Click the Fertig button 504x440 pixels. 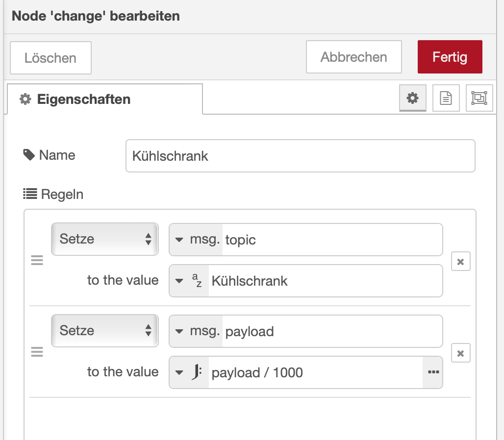pos(450,57)
